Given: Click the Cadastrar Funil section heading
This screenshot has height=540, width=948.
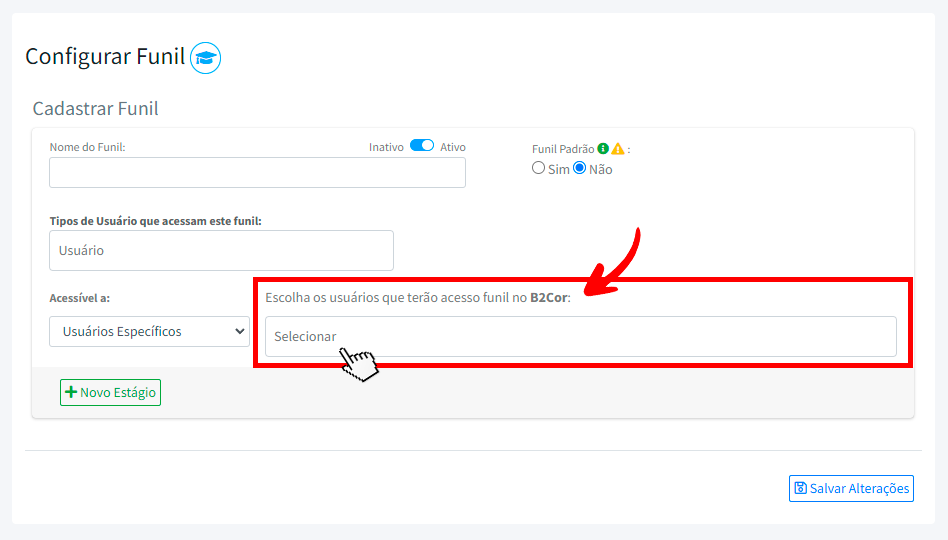Looking at the screenshot, I should tap(96, 109).
